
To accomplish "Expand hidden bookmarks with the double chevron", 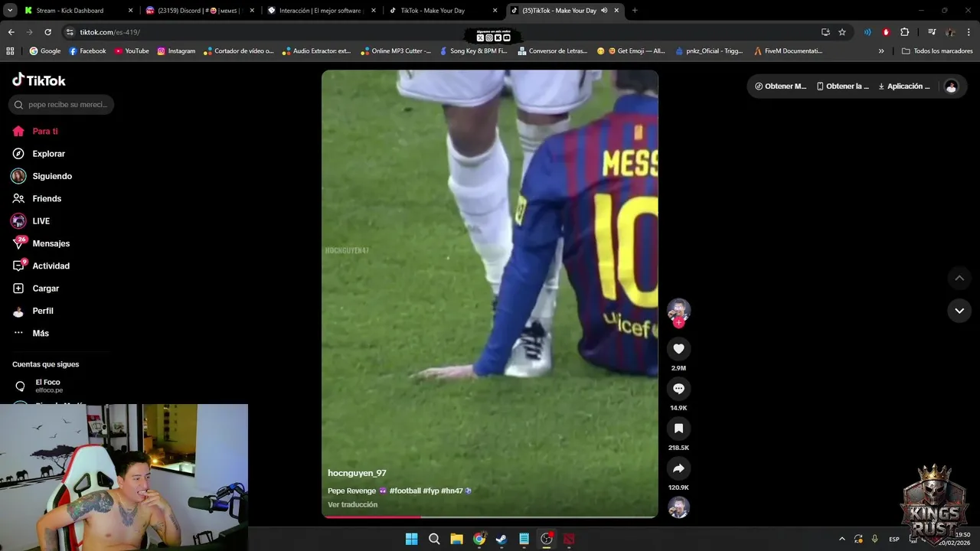I will (881, 51).
